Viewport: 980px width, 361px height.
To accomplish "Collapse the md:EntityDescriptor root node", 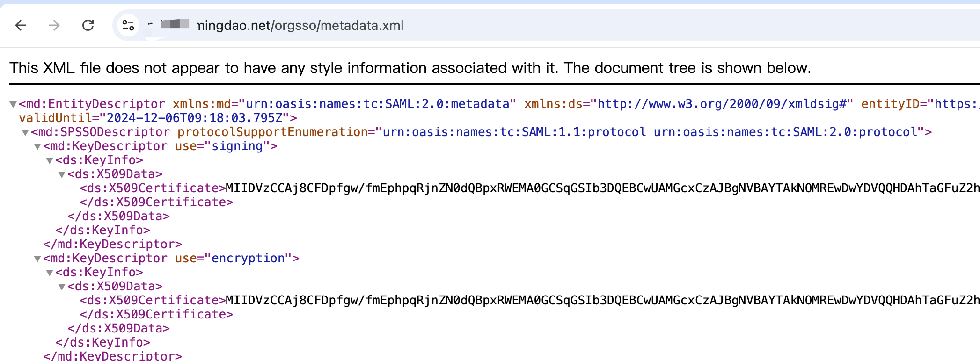I will pos(14,104).
